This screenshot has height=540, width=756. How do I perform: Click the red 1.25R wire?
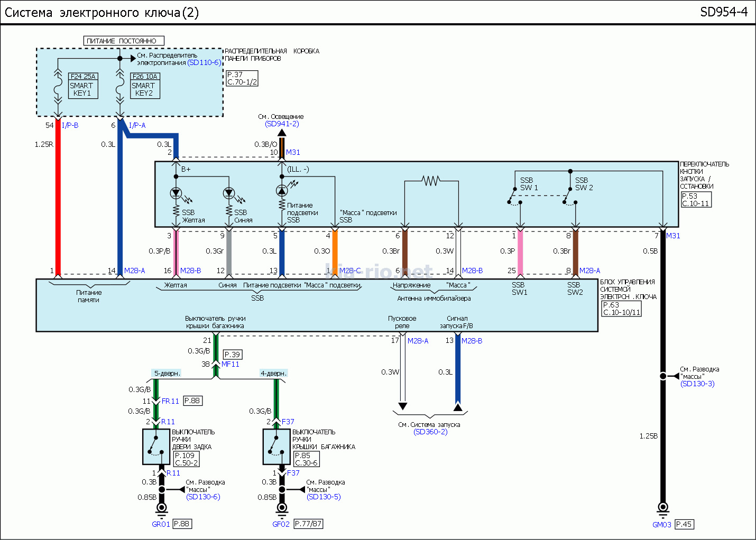[58, 198]
